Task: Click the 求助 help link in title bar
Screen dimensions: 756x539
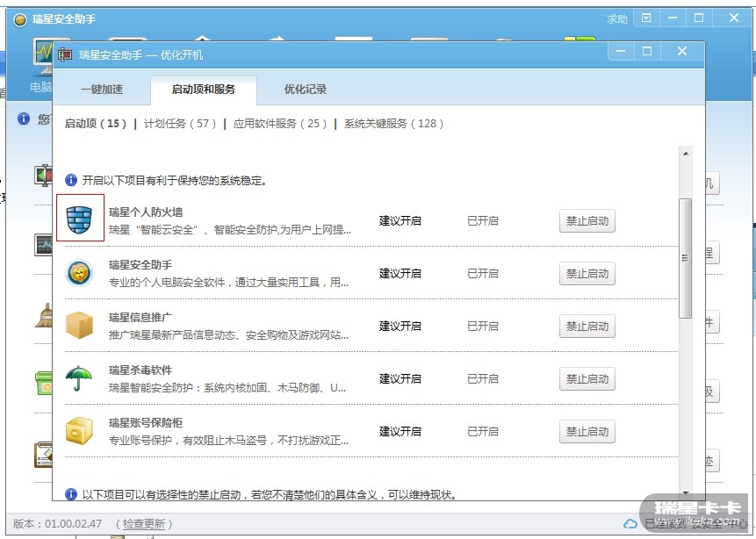Action: point(617,19)
